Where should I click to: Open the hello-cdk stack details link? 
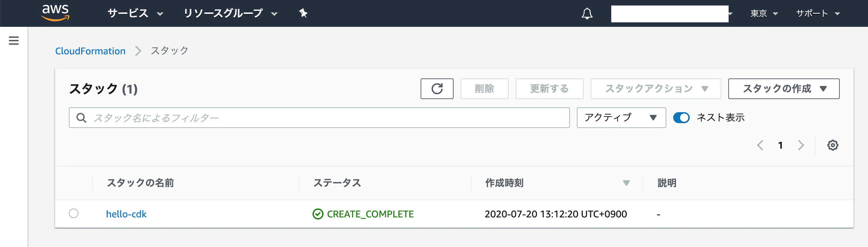[126, 214]
